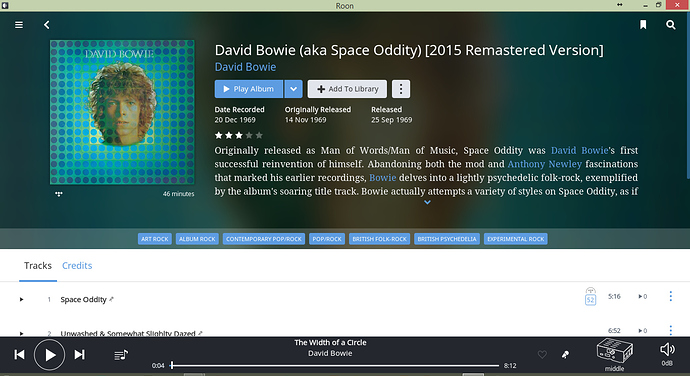
Task: Follow David Bowie link in review text
Action: coord(580,151)
